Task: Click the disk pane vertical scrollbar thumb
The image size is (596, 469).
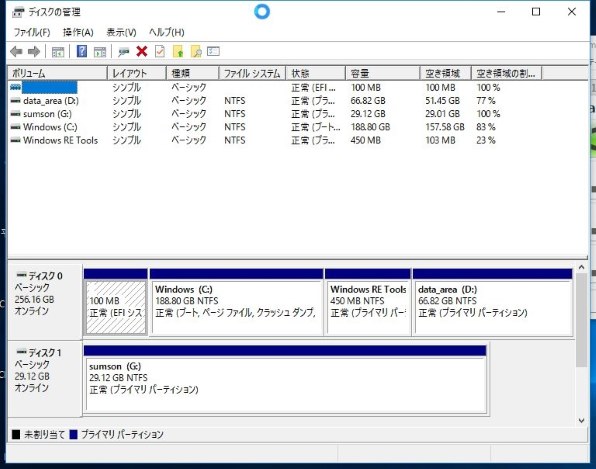Action: tap(582, 320)
